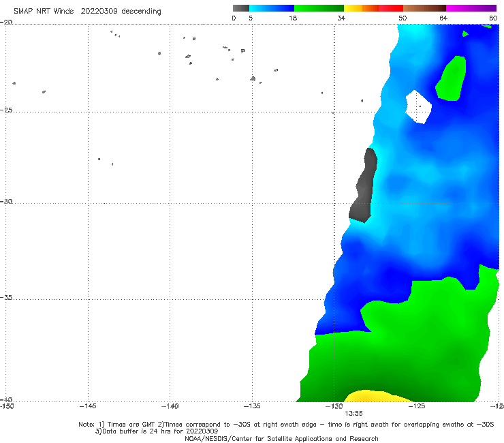The image size is (504, 443).
Task: Click the latitude label '-30'
Action: (6, 201)
